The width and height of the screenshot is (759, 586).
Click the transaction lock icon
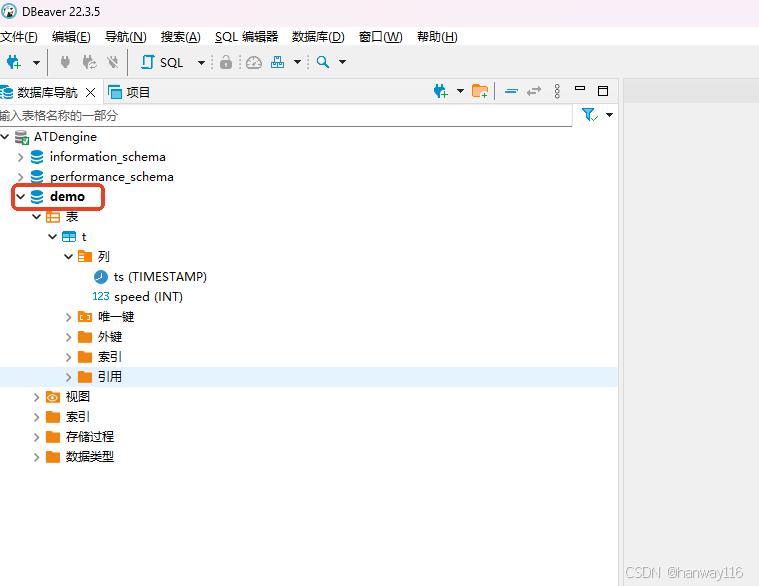226,62
